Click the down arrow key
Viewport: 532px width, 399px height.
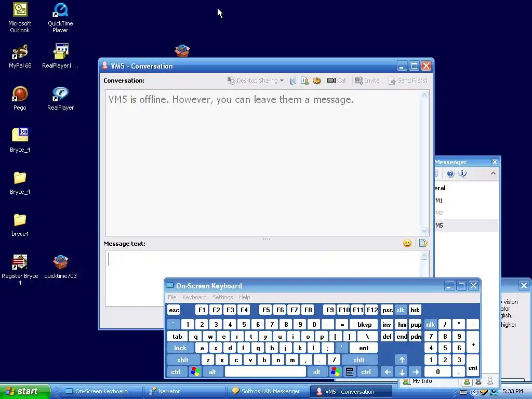402,372
